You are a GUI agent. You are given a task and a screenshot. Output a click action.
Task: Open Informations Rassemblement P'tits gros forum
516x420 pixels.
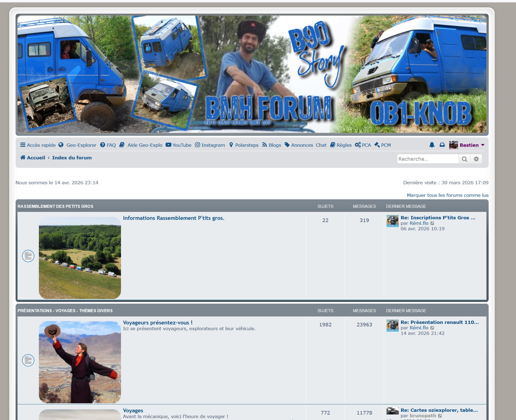174,218
